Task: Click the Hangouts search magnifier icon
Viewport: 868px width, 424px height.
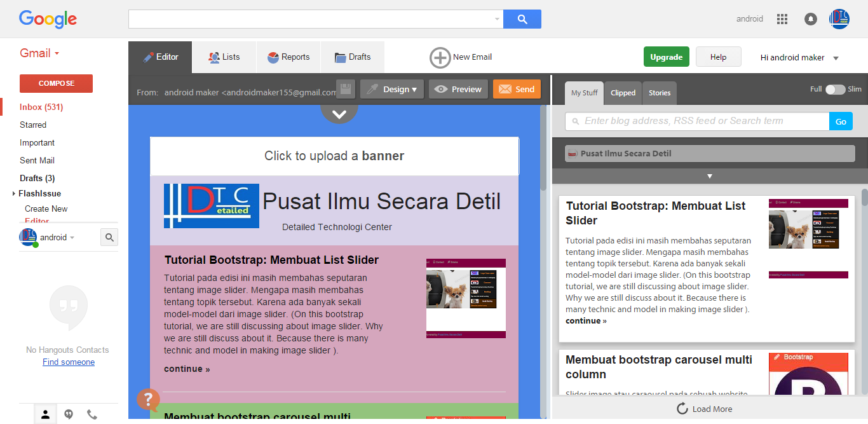Action: tap(109, 238)
